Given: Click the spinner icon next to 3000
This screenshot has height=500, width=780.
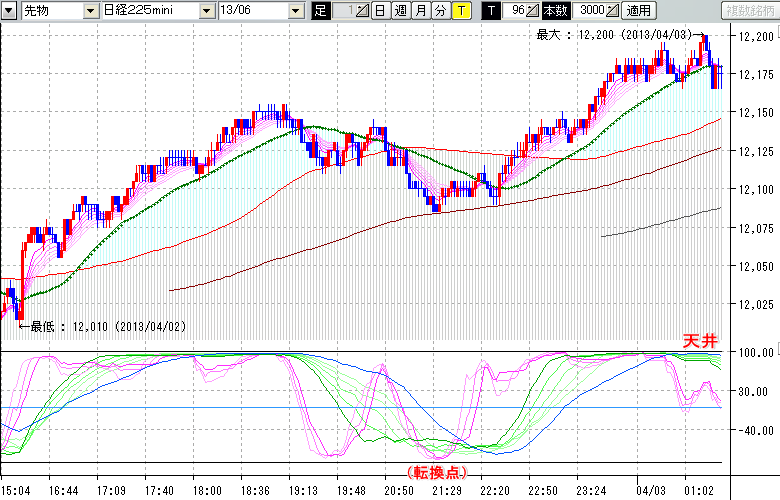Looking at the screenshot, I should point(612,11).
